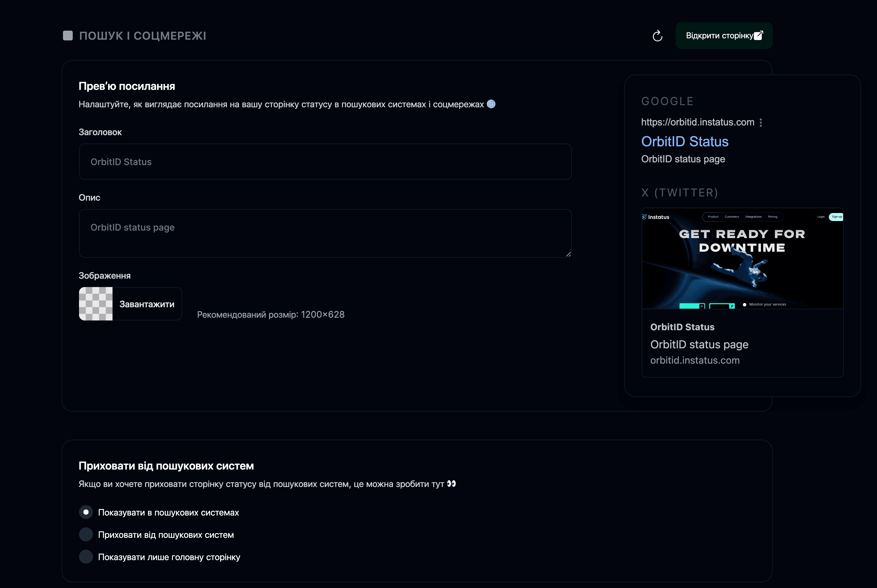The height and width of the screenshot is (588, 877).
Task: Click orbitid.instatus.com in the Twitter card
Action: coord(695,360)
